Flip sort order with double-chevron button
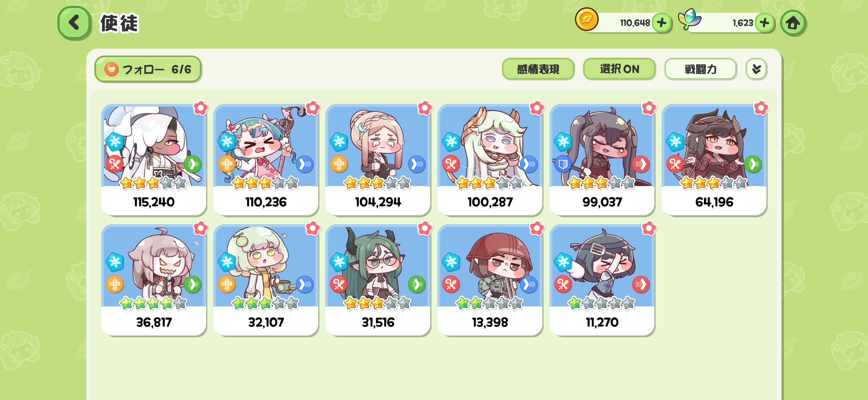Viewport: 868px width, 400px height. [756, 69]
